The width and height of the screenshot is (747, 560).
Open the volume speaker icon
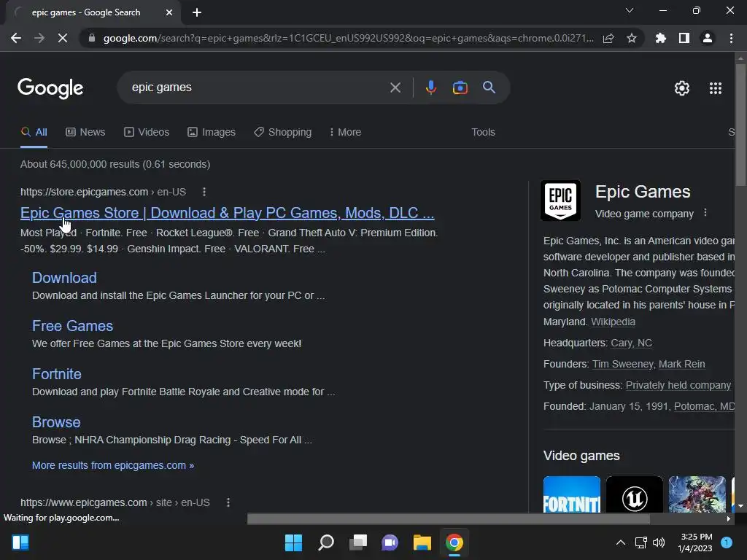[659, 542]
